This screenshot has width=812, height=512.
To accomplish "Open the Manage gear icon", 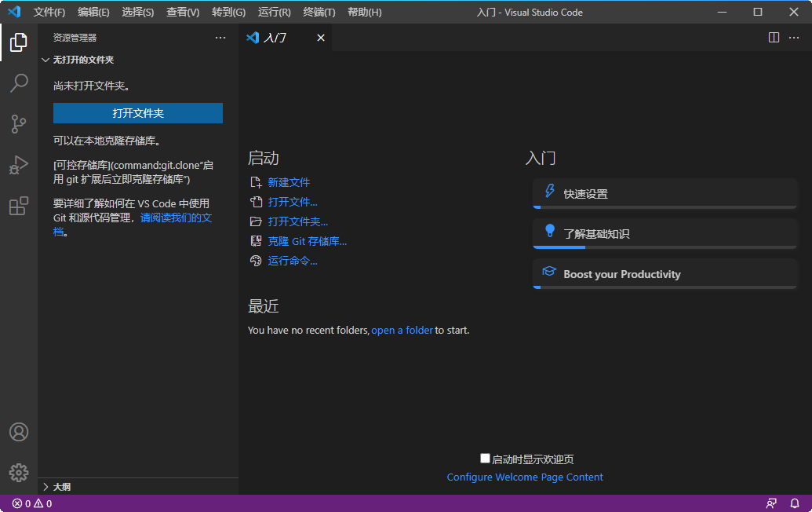I will tap(19, 472).
